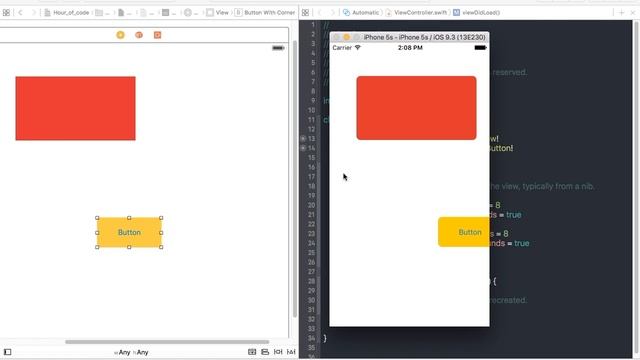Open the faded document breadcrumb in jump bar

click(147, 13)
